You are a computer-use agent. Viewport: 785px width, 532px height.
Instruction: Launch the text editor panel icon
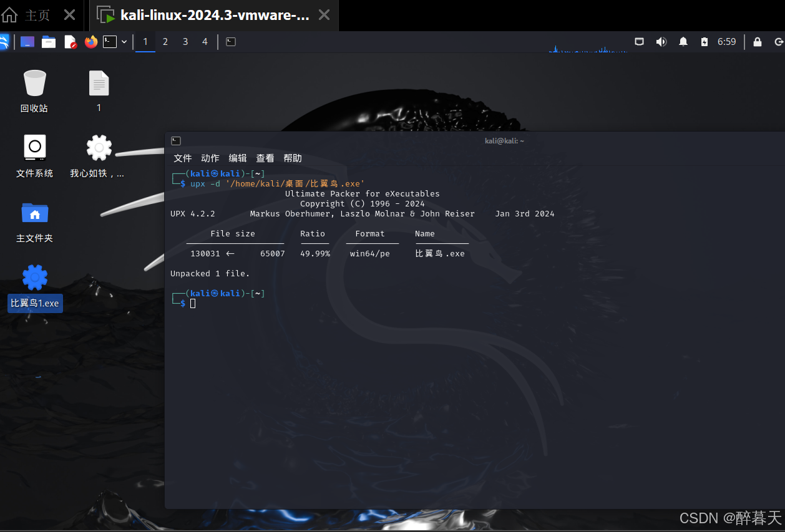70,42
